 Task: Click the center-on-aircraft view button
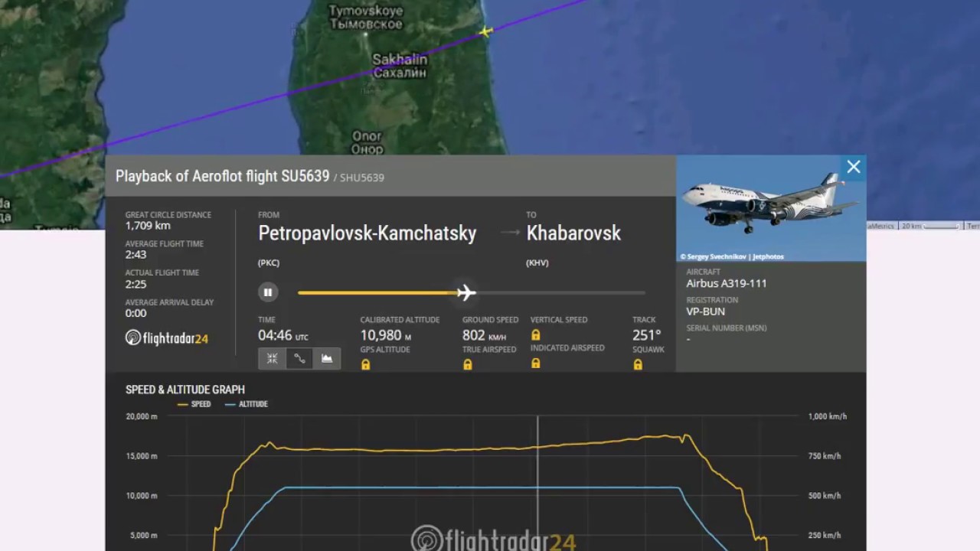pos(272,358)
